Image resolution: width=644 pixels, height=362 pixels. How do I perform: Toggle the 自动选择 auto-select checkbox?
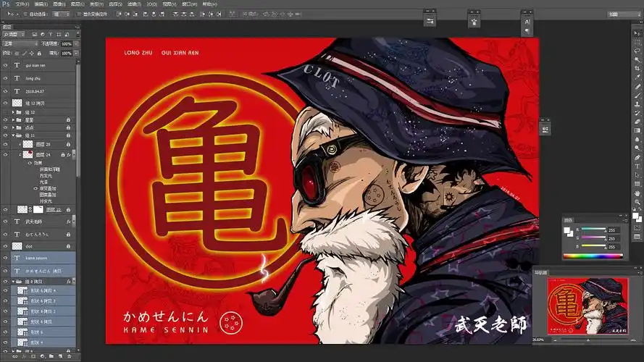(x=25, y=14)
